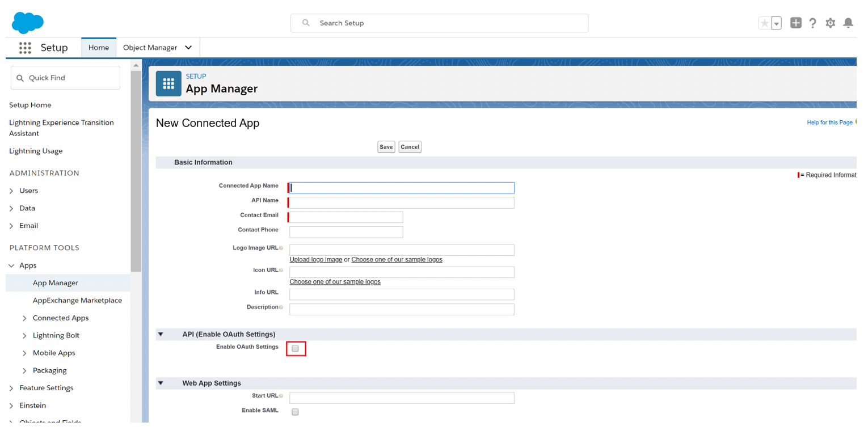
Task: Expand the Feature Settings node
Action: tap(11, 389)
